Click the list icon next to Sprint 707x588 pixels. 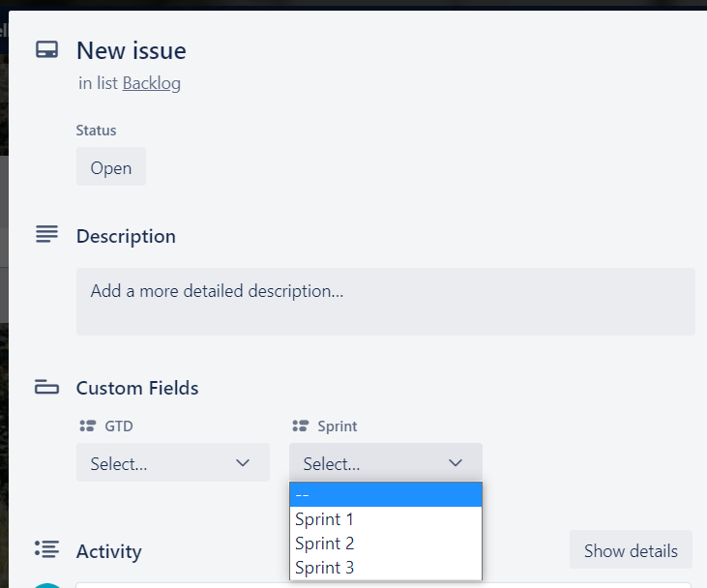coord(300,426)
